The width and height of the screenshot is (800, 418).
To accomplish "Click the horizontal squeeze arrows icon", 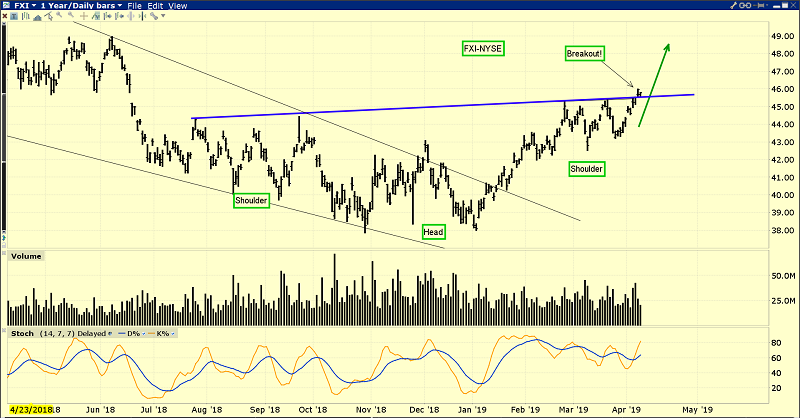I will pos(142,16).
